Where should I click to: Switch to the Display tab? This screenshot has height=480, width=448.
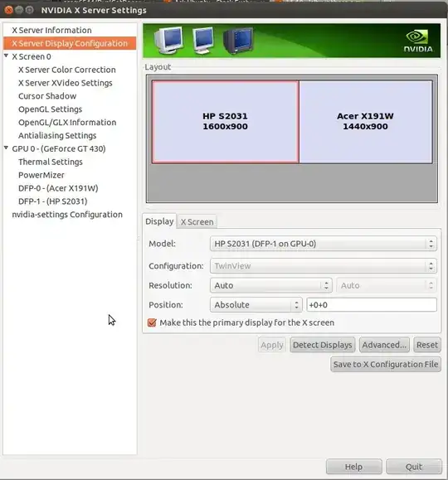[159, 221]
